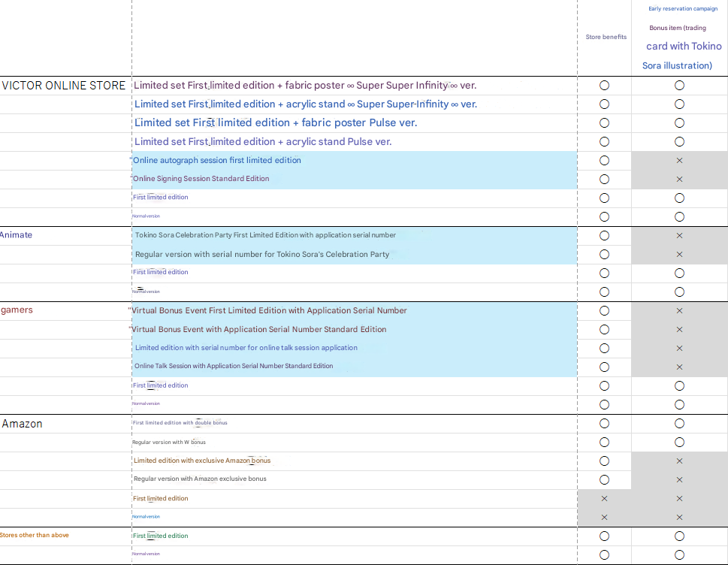
Task: Click Early reservation circle in Stores other than above row
Action: 679,536
